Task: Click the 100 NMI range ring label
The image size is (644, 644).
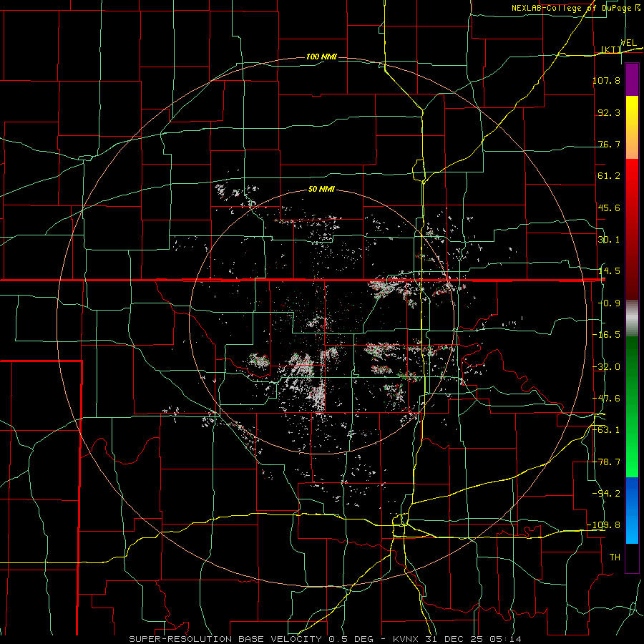Action: (x=321, y=57)
